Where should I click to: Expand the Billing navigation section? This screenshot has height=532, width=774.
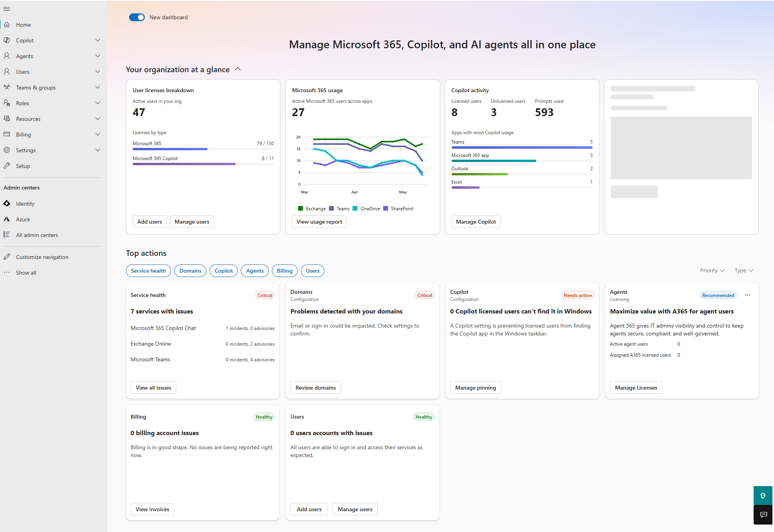(98, 135)
